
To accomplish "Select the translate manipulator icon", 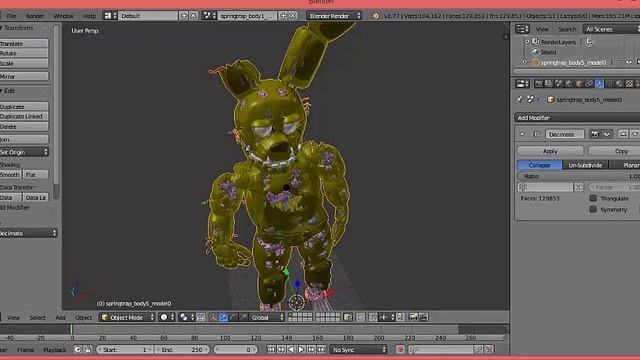I will [x=224, y=317].
